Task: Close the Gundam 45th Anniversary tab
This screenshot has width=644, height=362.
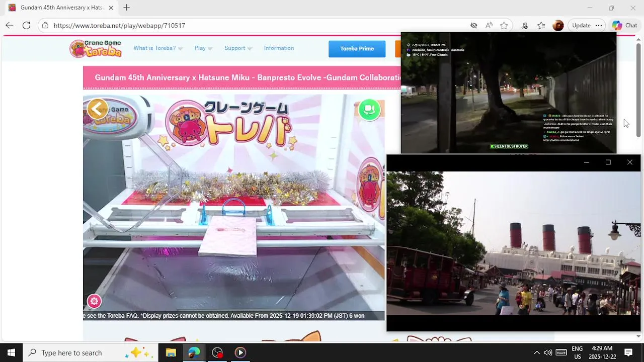Action: 111,8
